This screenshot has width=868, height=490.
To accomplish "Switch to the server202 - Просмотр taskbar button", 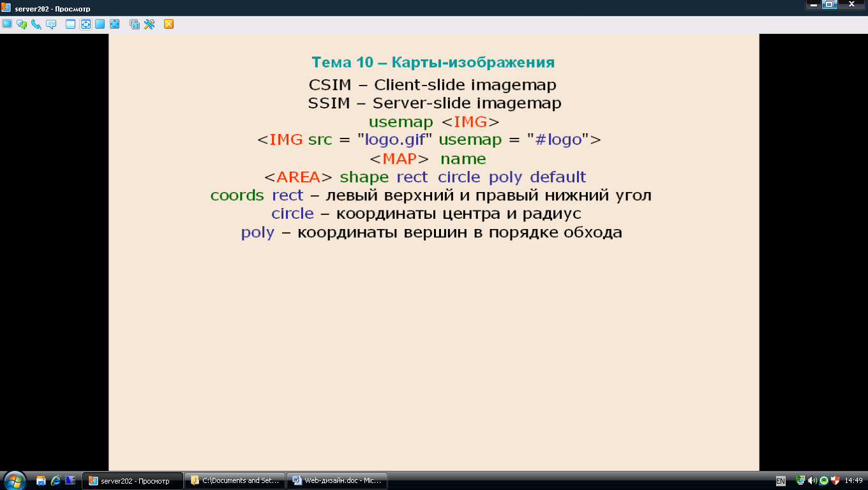I will [133, 480].
